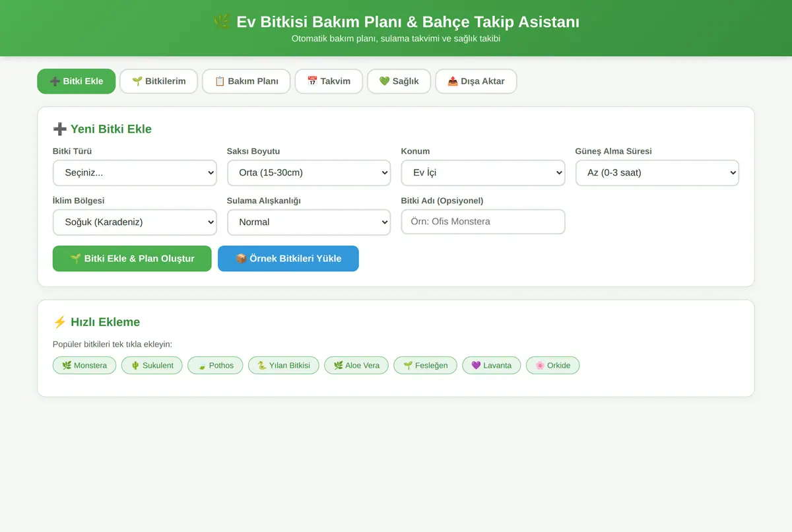Quick-add Sukulent plant
This screenshot has height=532, width=792.
coord(152,365)
